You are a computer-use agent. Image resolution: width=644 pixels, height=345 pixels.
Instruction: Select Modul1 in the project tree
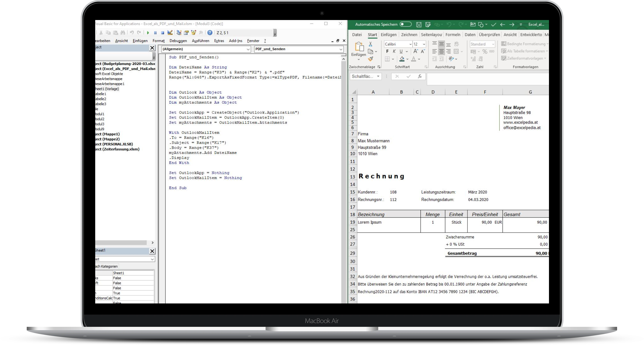coord(99,114)
